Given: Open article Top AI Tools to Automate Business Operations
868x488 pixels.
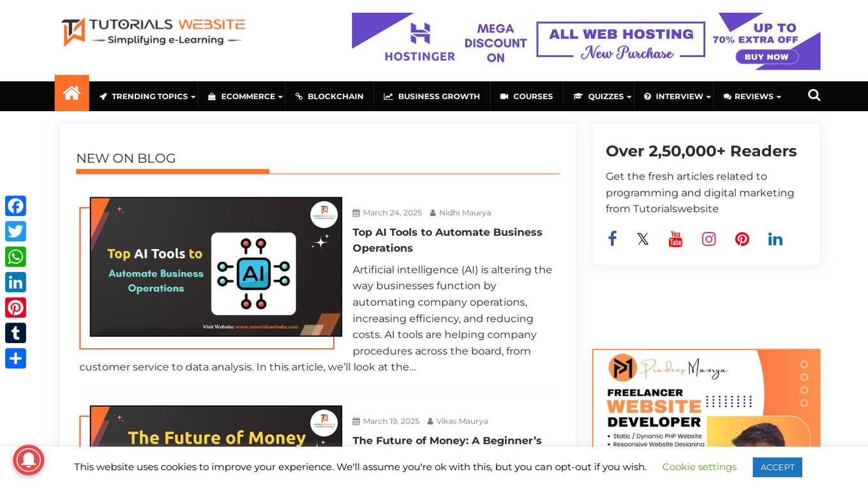Looking at the screenshot, I should pyautogui.click(x=447, y=240).
